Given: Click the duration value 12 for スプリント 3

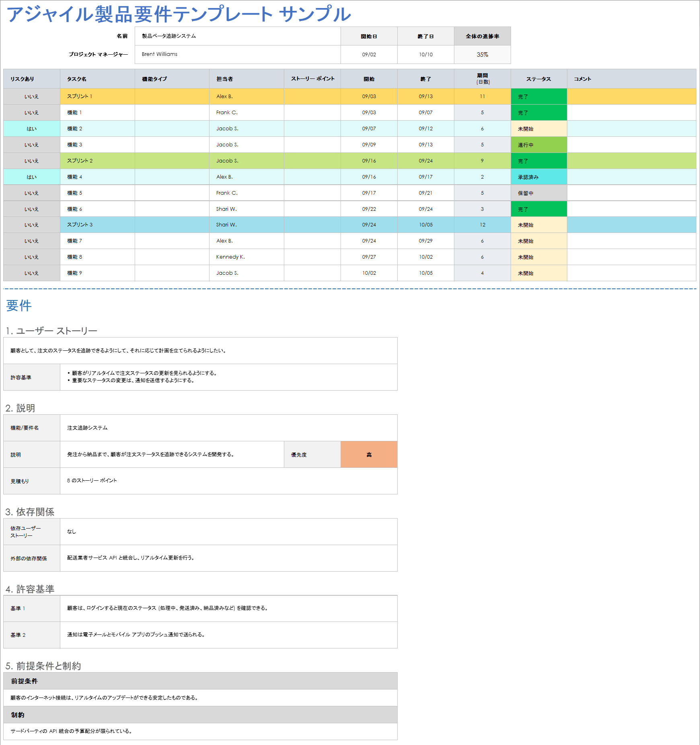Looking at the screenshot, I should coord(482,225).
